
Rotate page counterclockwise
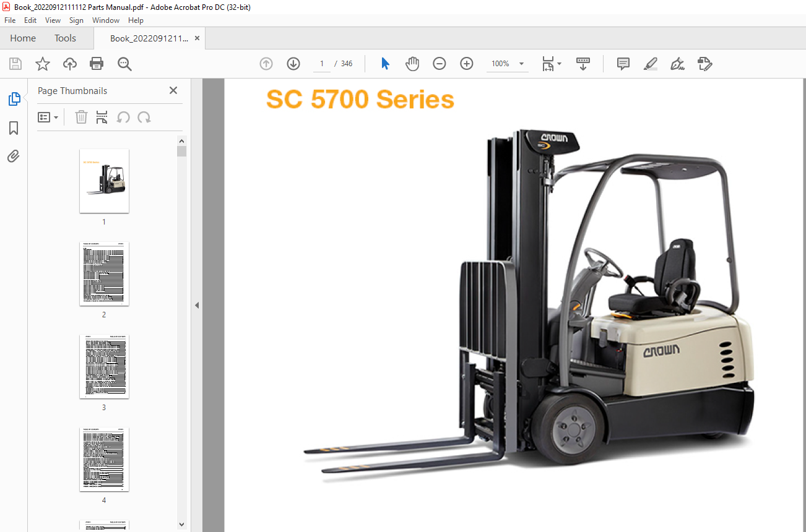123,117
